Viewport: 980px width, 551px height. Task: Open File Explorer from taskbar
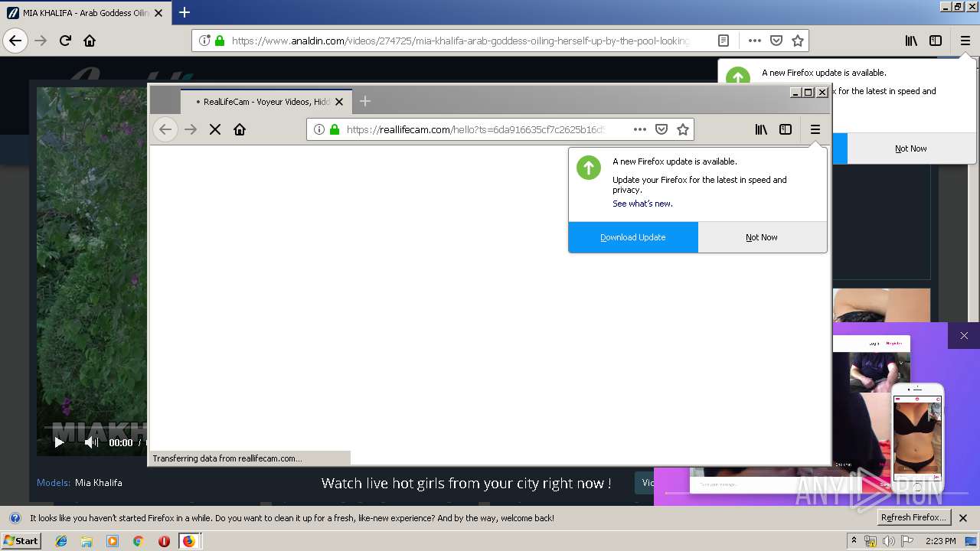click(x=87, y=541)
